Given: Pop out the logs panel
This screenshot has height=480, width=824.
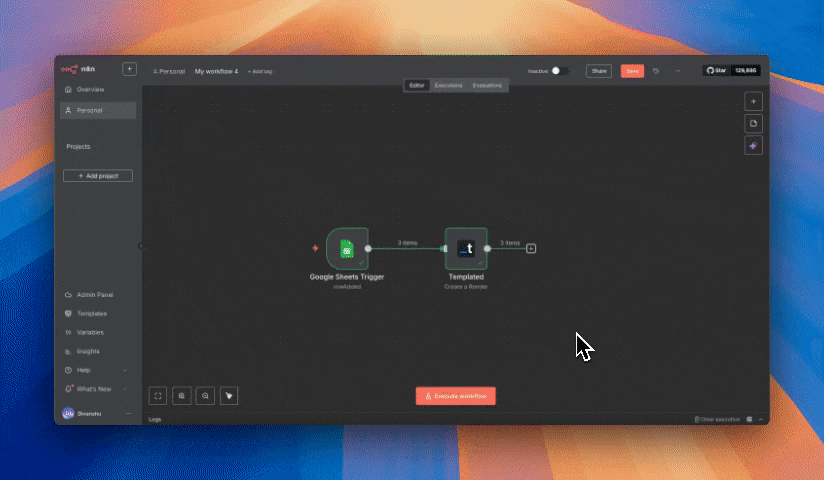Looking at the screenshot, I should coord(749,420).
